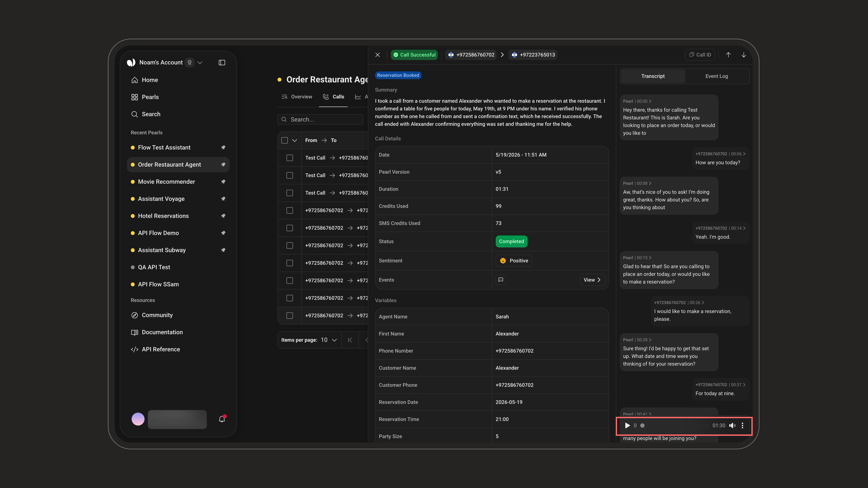Jump to caller 00:14 transcript timestamp
Viewport: 868px width, 488px height.
pyautogui.click(x=720, y=228)
